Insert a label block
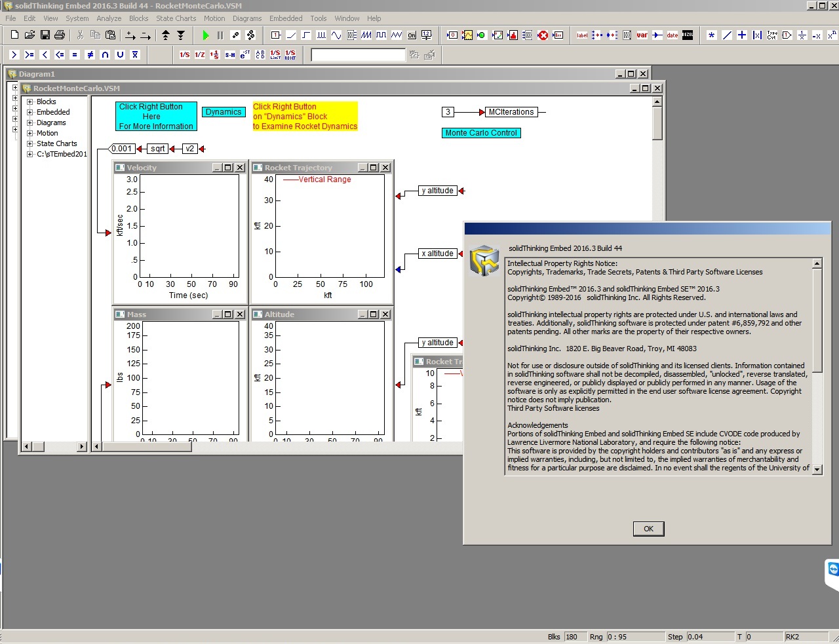 [582, 35]
